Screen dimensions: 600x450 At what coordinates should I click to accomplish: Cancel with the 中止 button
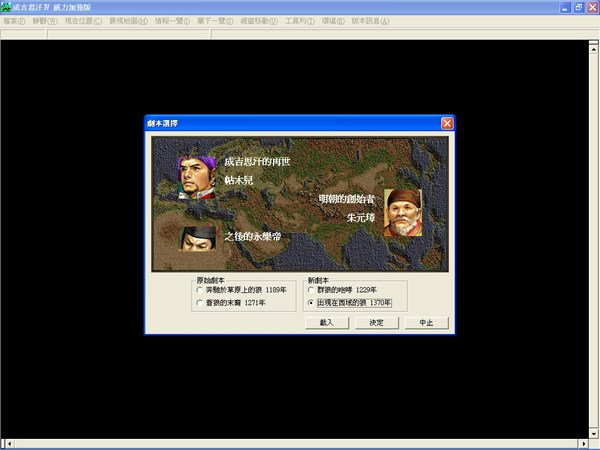(x=426, y=323)
